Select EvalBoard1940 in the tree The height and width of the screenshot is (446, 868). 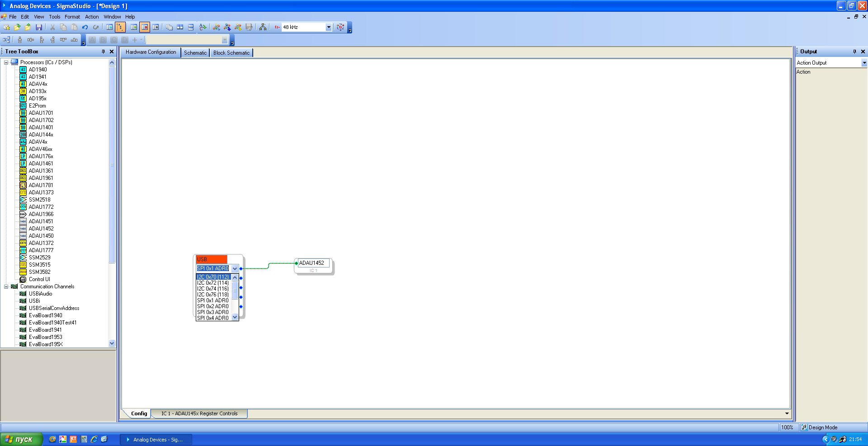click(46, 315)
